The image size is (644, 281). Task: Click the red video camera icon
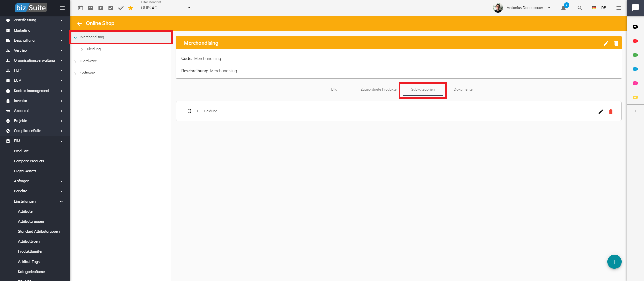(635, 41)
